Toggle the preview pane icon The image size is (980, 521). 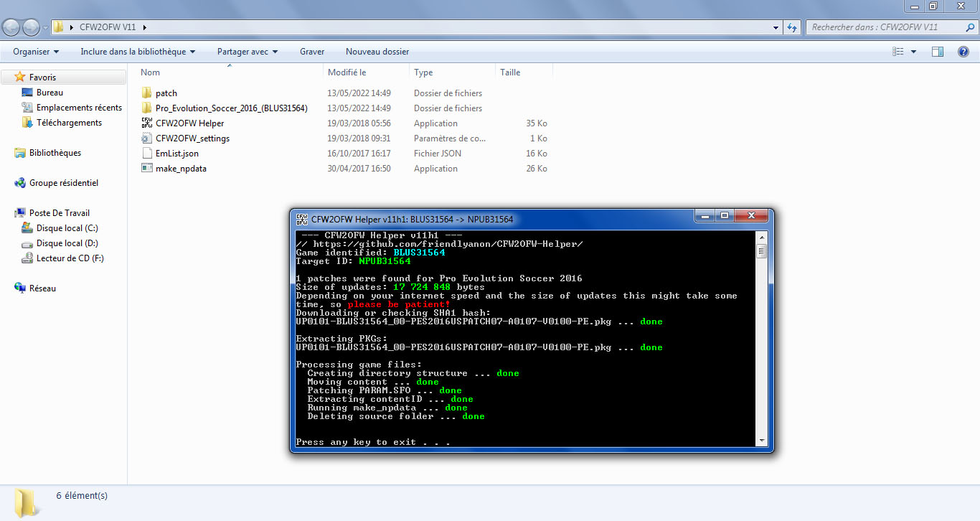937,52
